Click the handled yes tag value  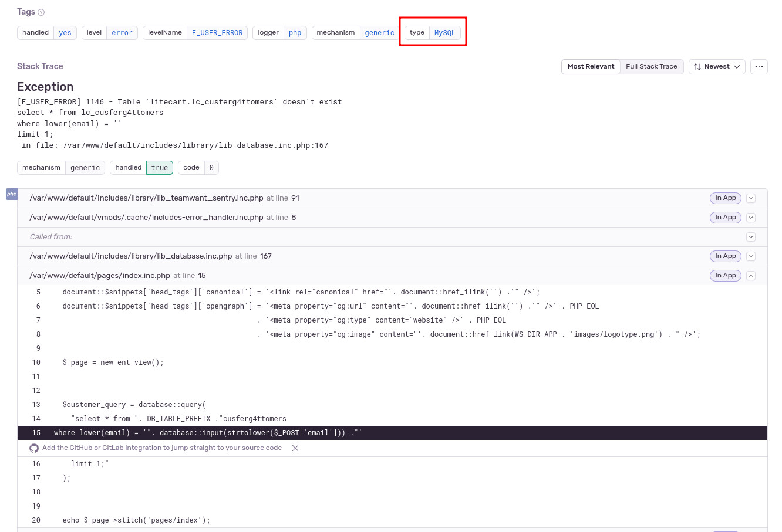65,33
